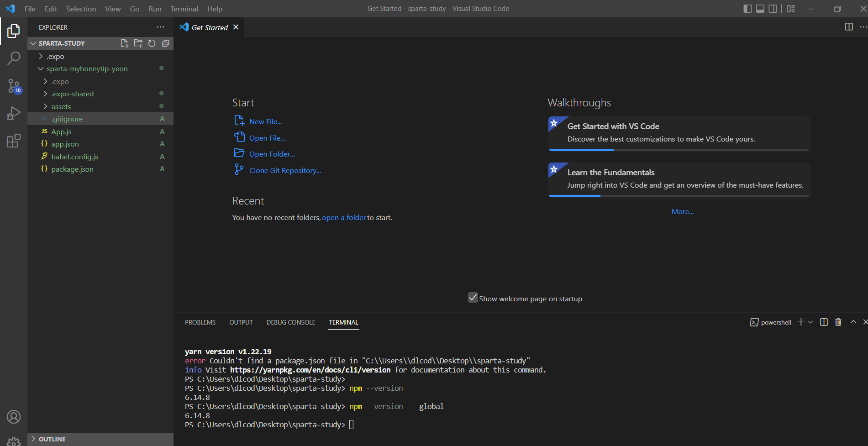Open the package.json file
Image resolution: width=868 pixels, height=446 pixels.
point(72,169)
